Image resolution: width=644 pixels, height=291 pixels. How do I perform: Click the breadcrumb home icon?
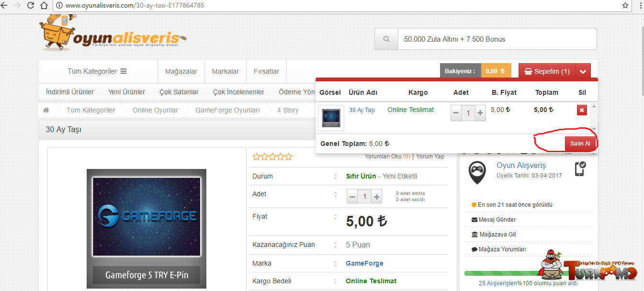pos(46,110)
